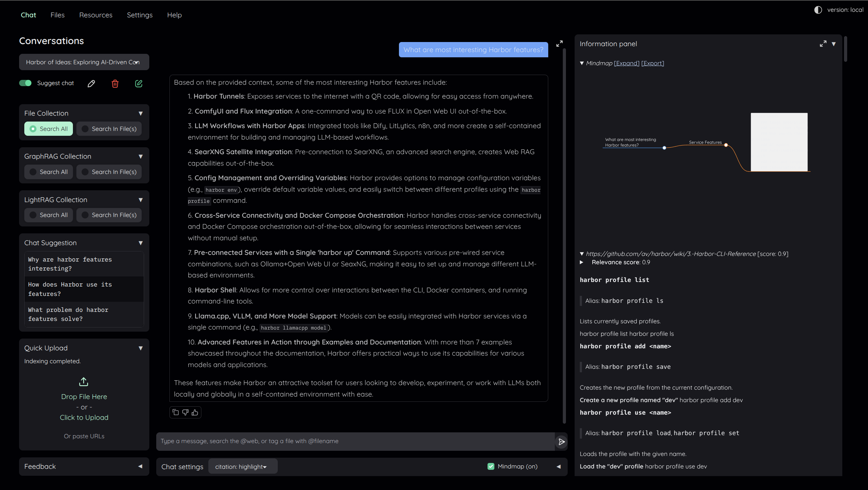Toggle the Suggest chat switch off
This screenshot has width=868, height=490.
tap(25, 83)
